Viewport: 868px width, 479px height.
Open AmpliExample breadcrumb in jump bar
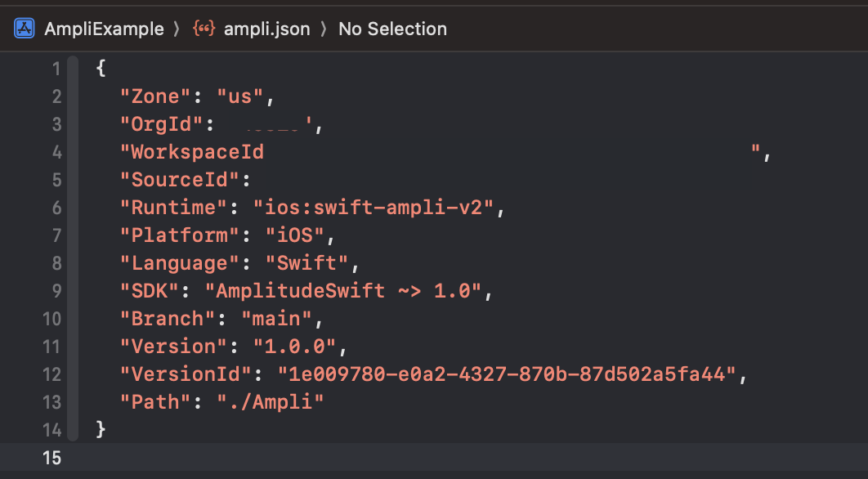[x=104, y=29]
